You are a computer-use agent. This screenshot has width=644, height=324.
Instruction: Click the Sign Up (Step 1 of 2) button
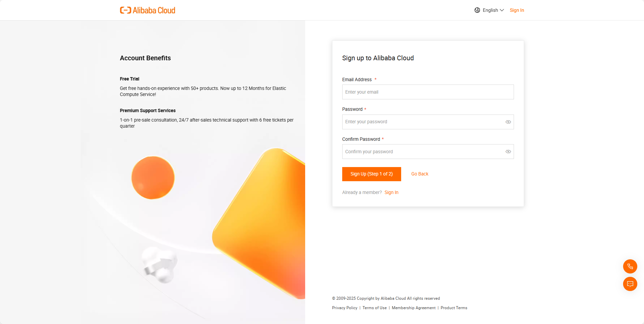click(372, 174)
